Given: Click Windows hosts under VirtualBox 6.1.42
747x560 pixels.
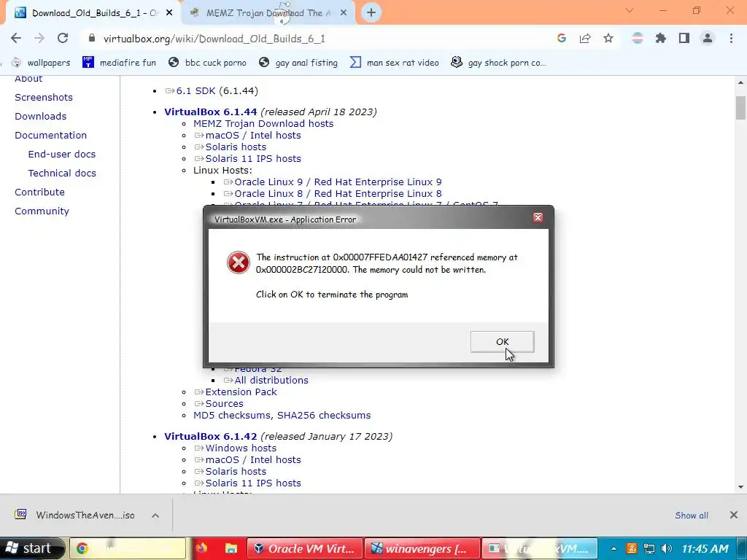Looking at the screenshot, I should tap(241, 448).
